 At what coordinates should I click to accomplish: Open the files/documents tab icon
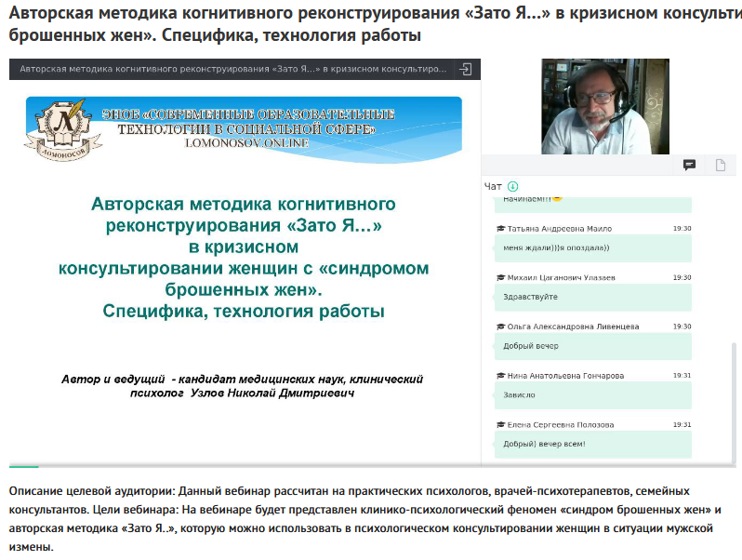[x=720, y=165]
